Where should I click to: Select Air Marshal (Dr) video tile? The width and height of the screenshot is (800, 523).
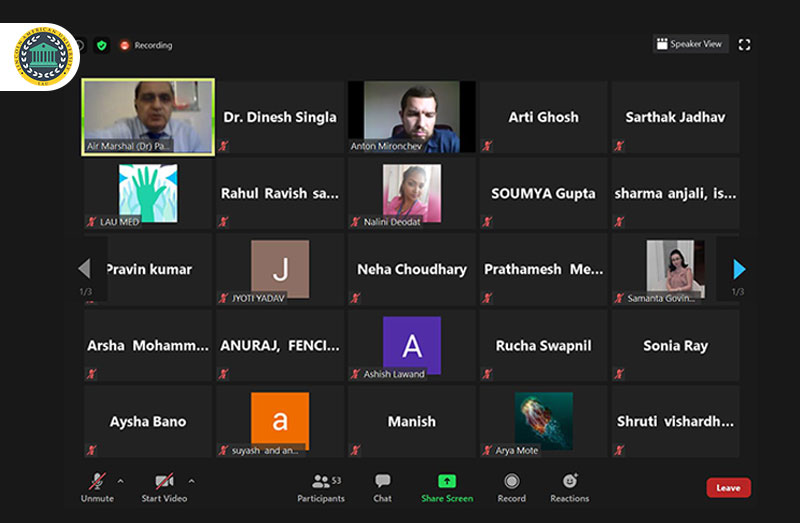148,117
